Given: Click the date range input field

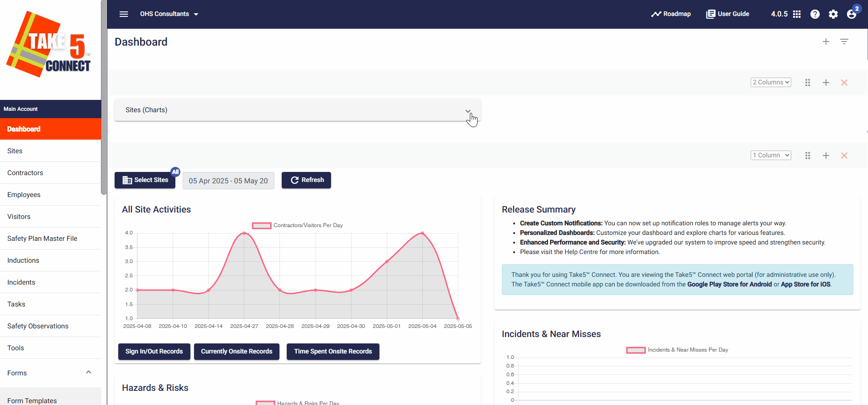Looking at the screenshot, I should click(x=228, y=181).
